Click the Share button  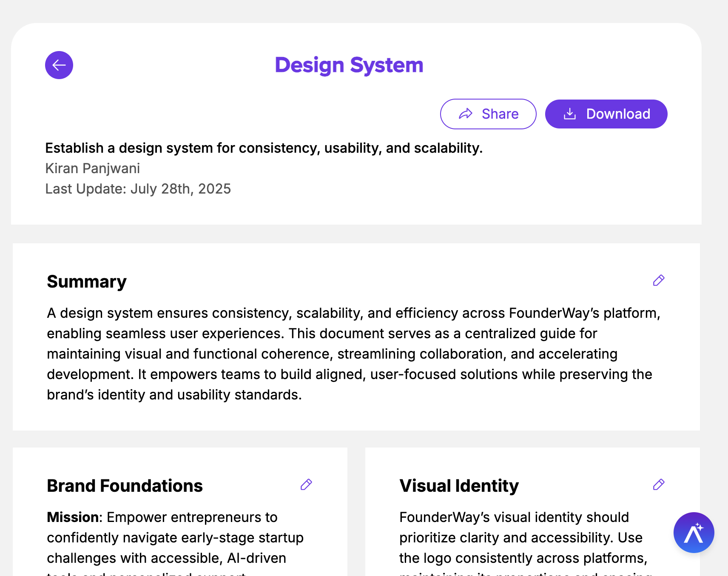click(488, 114)
